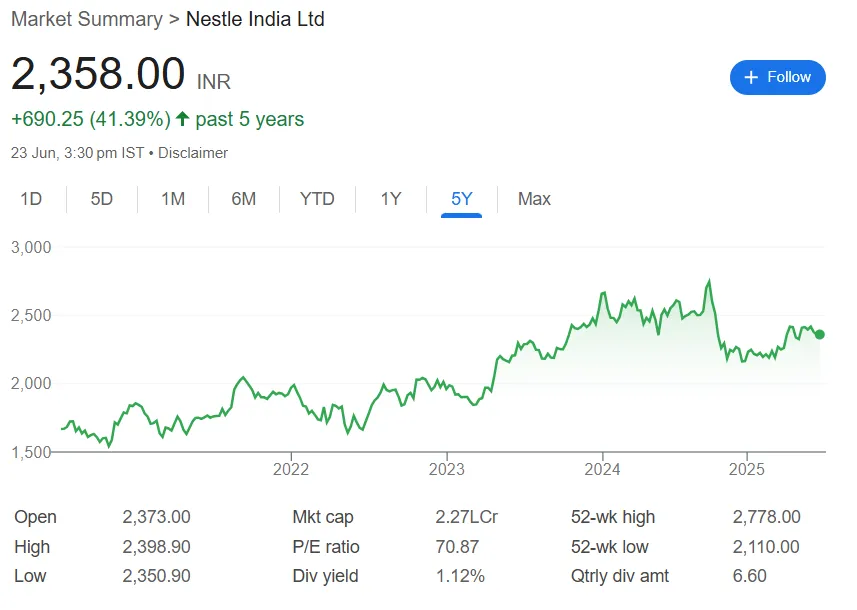Switch to the 6M chart range
The height and width of the screenshot is (610, 857).
(x=243, y=198)
